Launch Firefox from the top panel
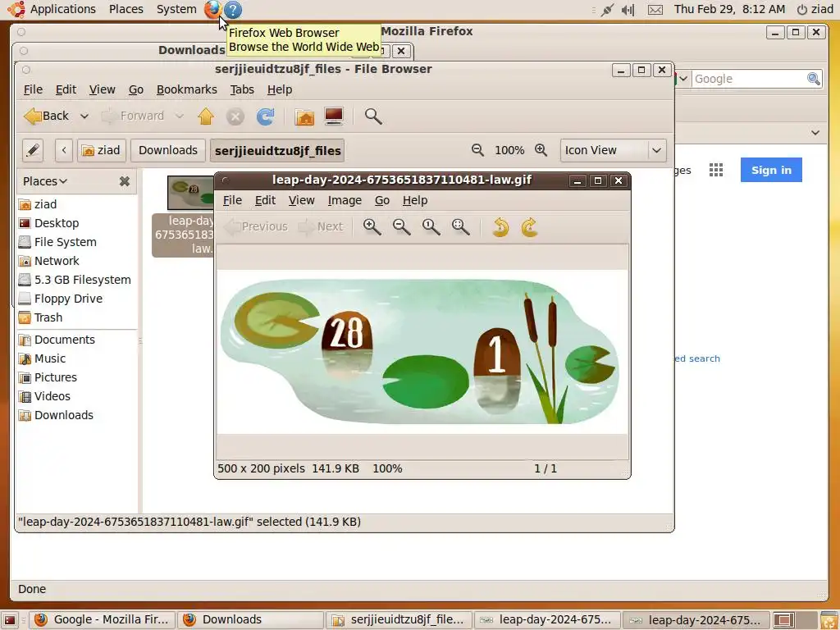The height and width of the screenshot is (630, 840). [x=212, y=9]
